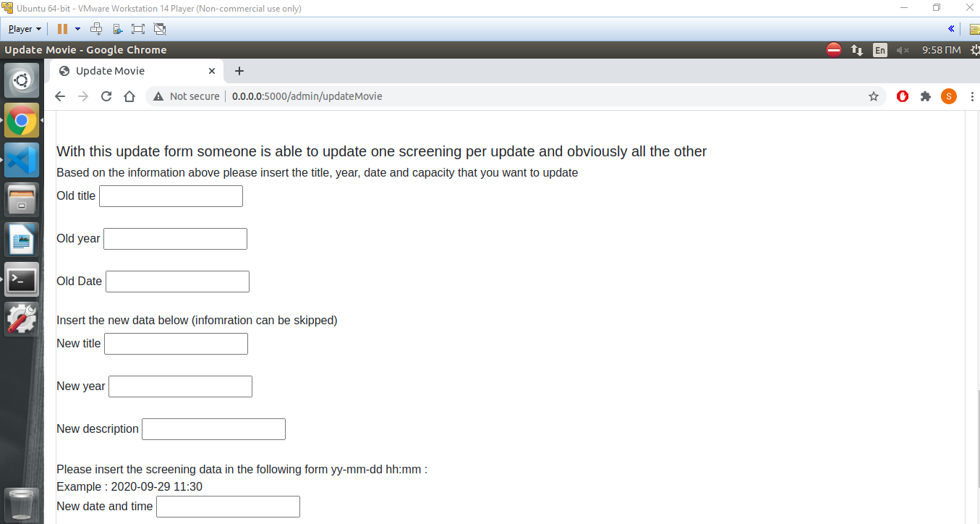Image resolution: width=980 pixels, height=524 pixels.
Task: Open Chrome's three-dot menu
Action: coord(972,96)
